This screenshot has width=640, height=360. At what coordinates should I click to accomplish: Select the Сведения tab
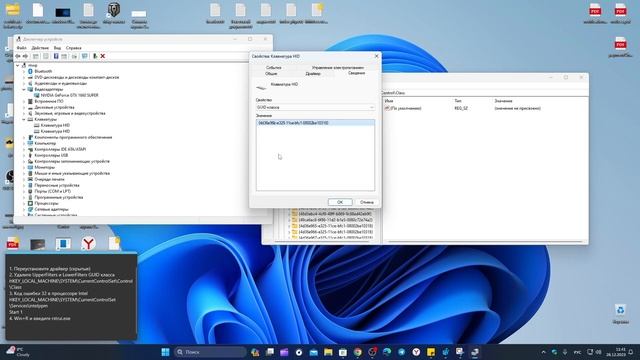click(356, 73)
